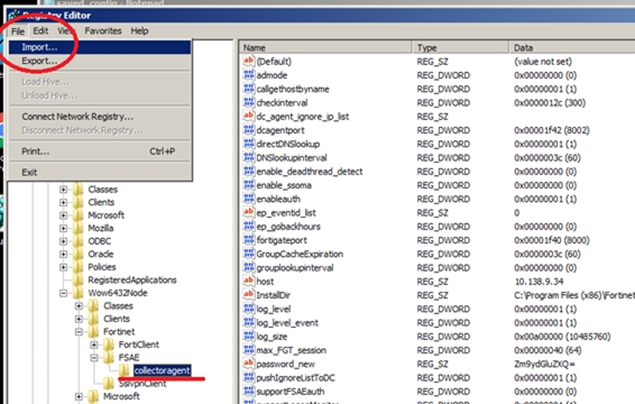Image resolution: width=635 pixels, height=404 pixels.
Task: Expand the Wow6432Node tree node
Action: [x=63, y=293]
